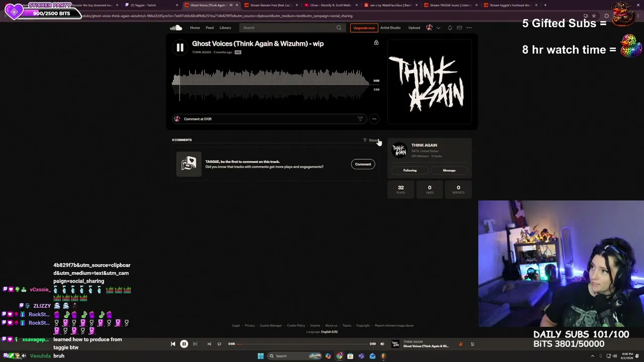Screen dimensions: 644x362
Task: Toggle the Following button
Action: click(410, 170)
